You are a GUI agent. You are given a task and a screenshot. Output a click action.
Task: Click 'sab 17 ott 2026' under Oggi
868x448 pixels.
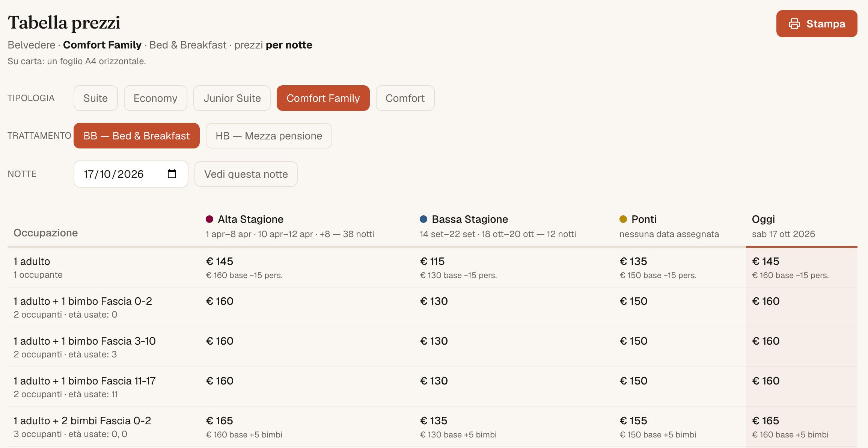[x=783, y=234]
